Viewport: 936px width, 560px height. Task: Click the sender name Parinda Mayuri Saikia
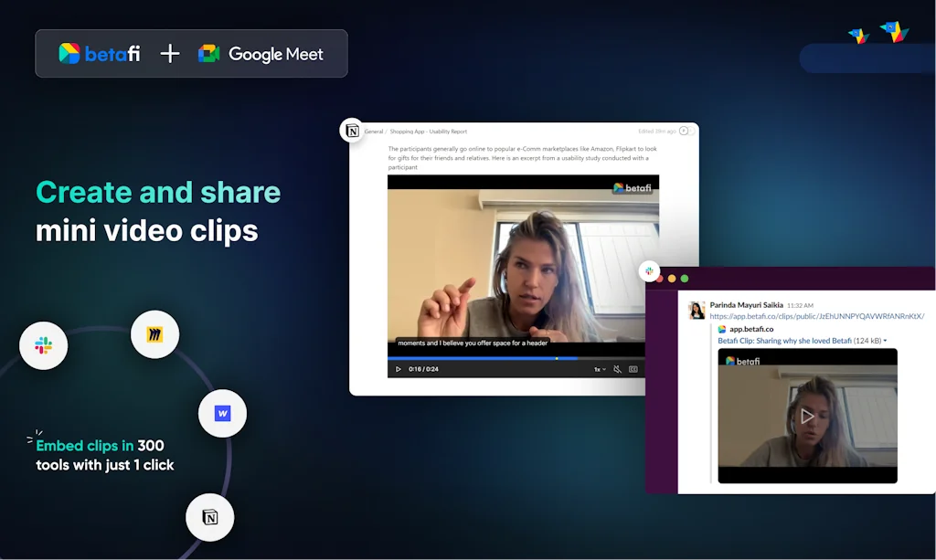coord(746,305)
